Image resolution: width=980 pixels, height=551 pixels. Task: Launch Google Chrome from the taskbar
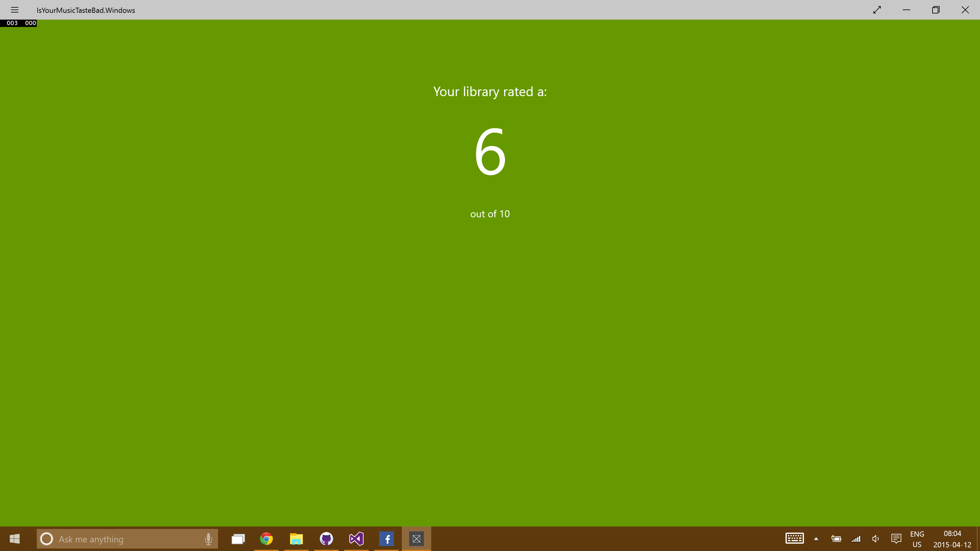266,539
